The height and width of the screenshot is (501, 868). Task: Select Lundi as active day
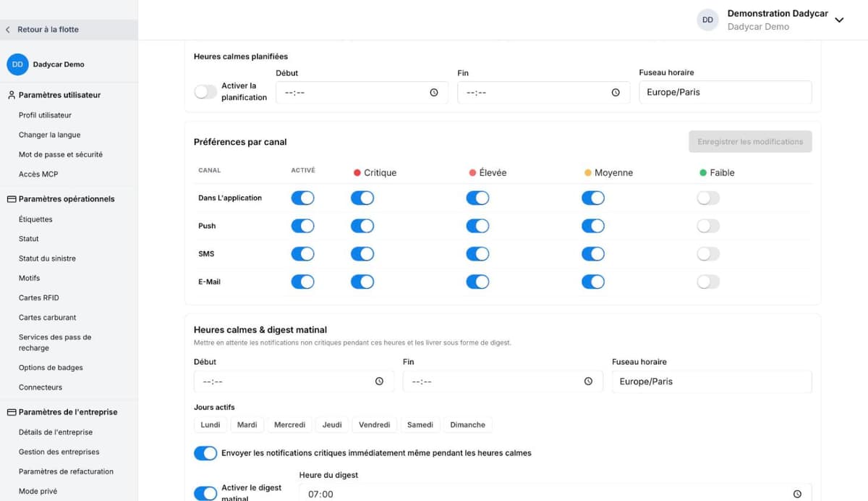(x=210, y=425)
